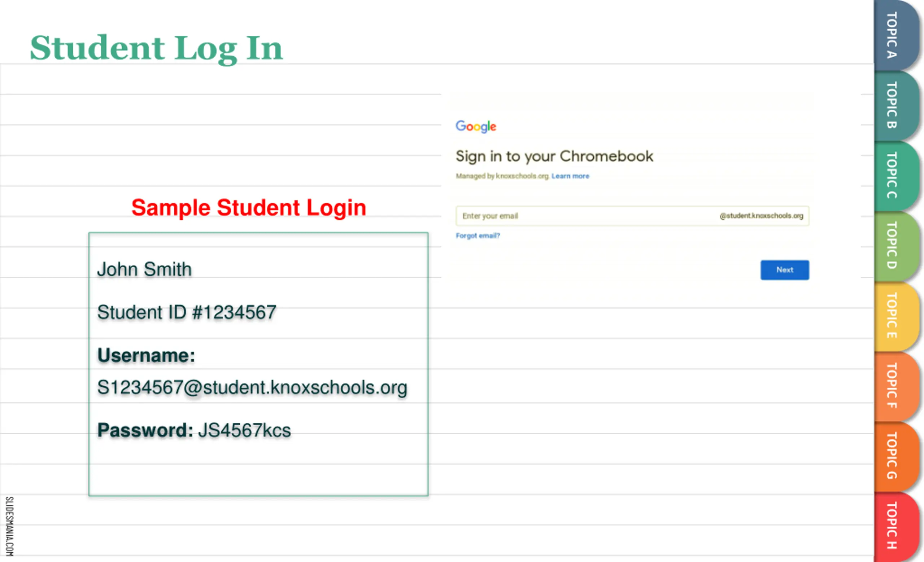
Task: Select the Student ID #1234567 line
Action: [x=187, y=312]
